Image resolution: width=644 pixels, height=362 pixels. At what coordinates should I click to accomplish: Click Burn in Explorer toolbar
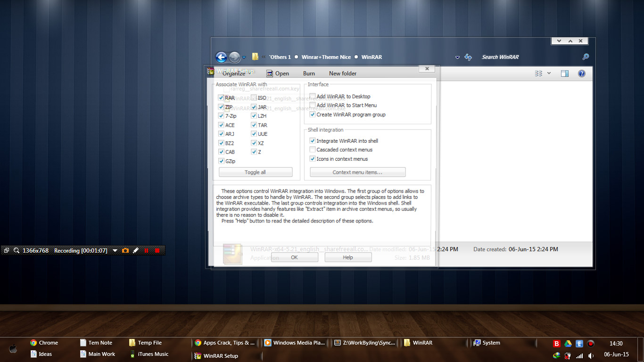point(309,73)
